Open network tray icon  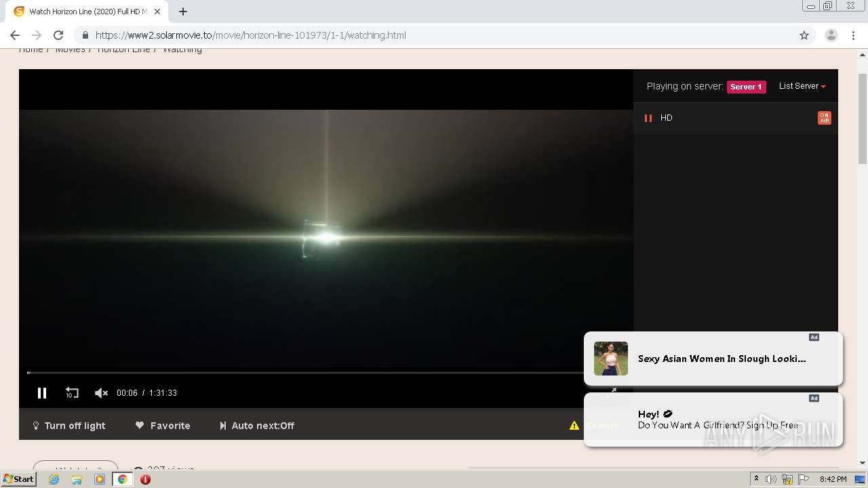click(x=787, y=479)
